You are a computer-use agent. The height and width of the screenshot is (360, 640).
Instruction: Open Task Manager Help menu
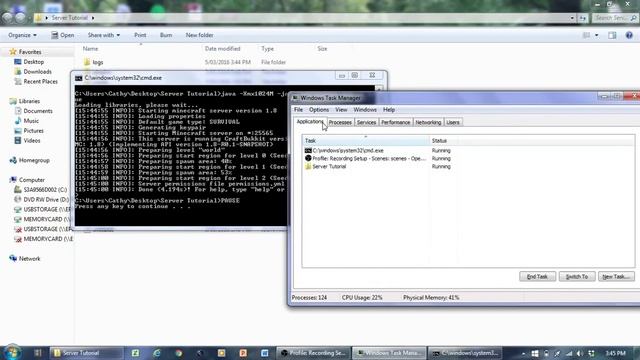[389, 110]
